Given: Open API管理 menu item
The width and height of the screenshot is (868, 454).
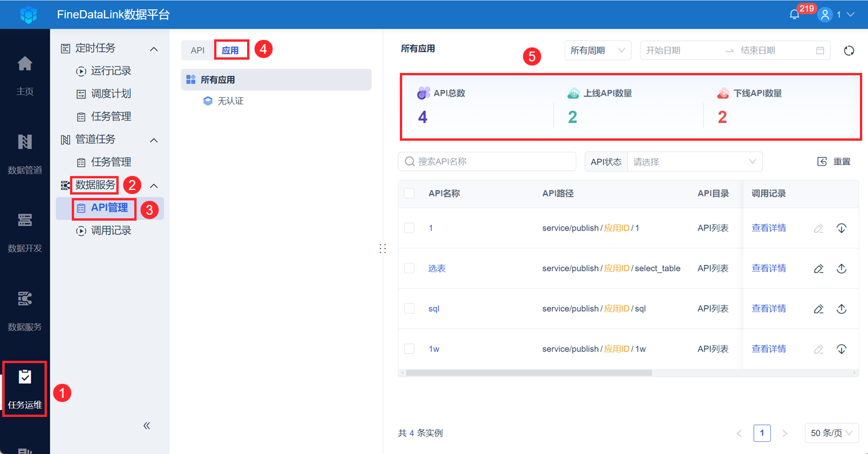Looking at the screenshot, I should click(109, 208).
